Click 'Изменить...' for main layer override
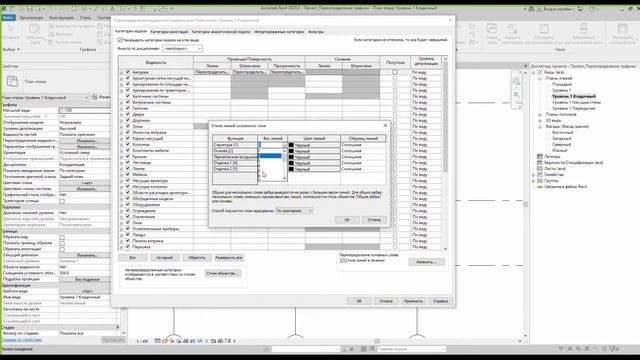The image size is (640, 360). [426, 262]
